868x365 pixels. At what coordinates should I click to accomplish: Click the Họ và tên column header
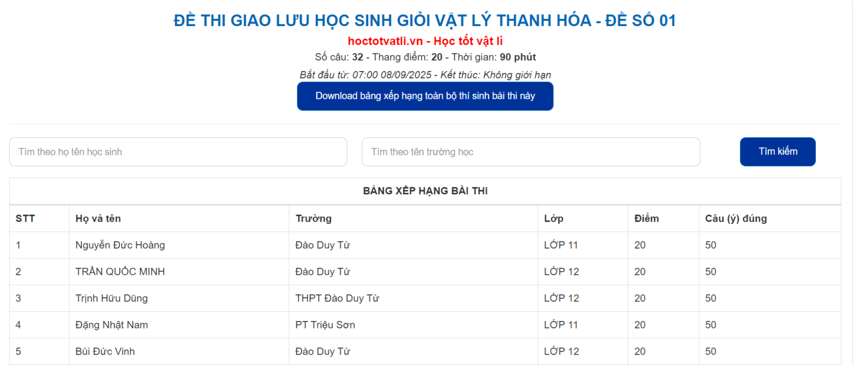pyautogui.click(x=98, y=219)
